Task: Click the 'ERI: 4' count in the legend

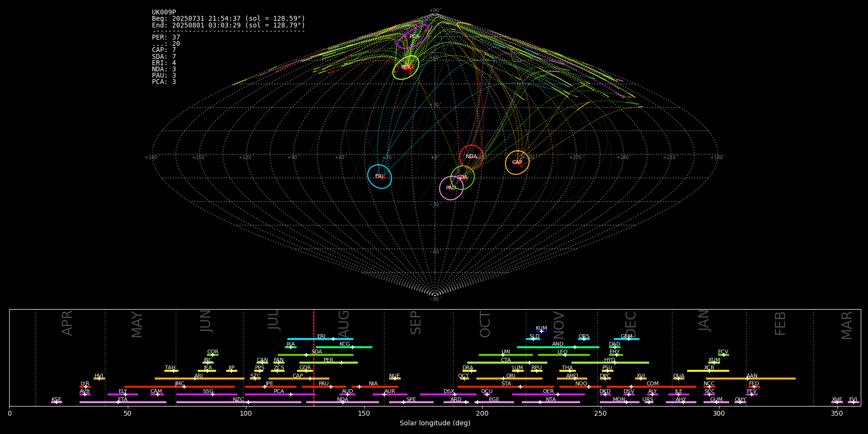Action: click(x=164, y=63)
